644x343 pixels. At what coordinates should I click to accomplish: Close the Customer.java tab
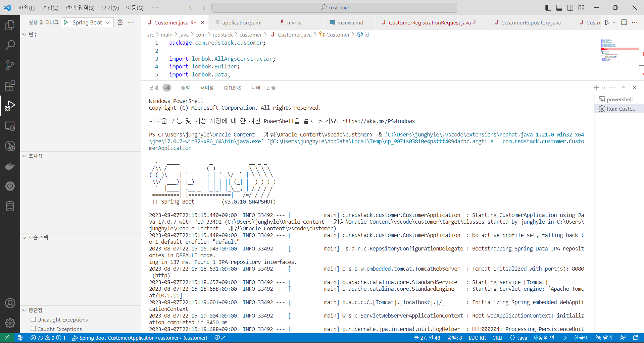click(x=203, y=22)
